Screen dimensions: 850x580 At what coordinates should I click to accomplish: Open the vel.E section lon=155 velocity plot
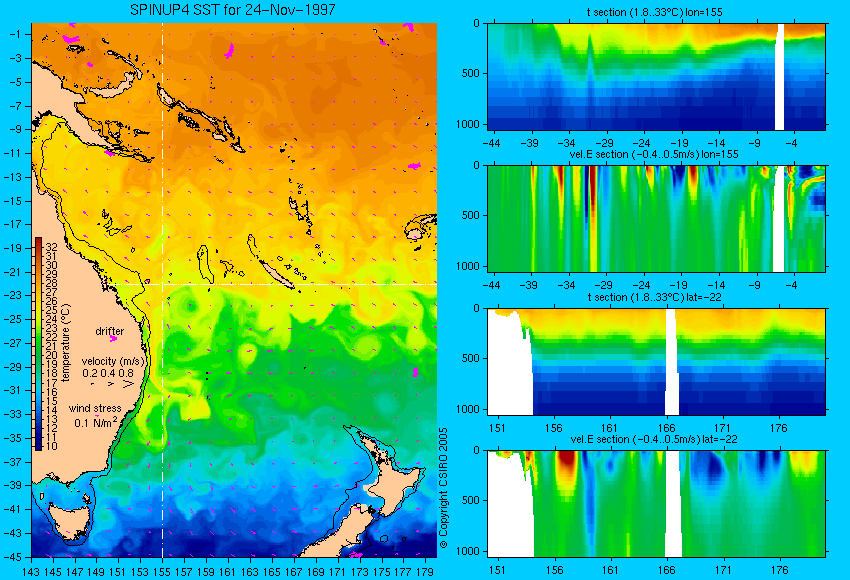pyautogui.click(x=656, y=218)
